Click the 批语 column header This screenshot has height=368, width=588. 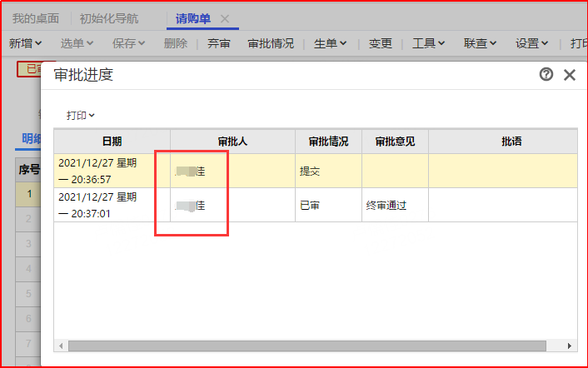[x=503, y=142]
